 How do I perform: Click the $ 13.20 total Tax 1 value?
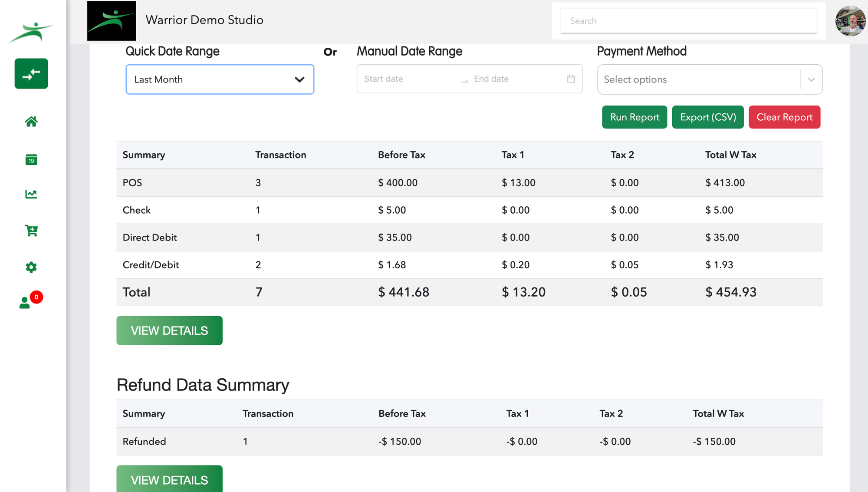[x=524, y=292]
